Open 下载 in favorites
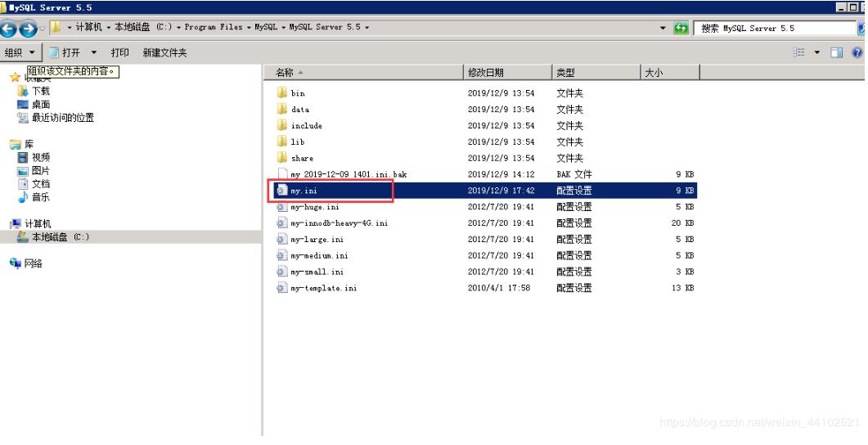 pyautogui.click(x=40, y=91)
